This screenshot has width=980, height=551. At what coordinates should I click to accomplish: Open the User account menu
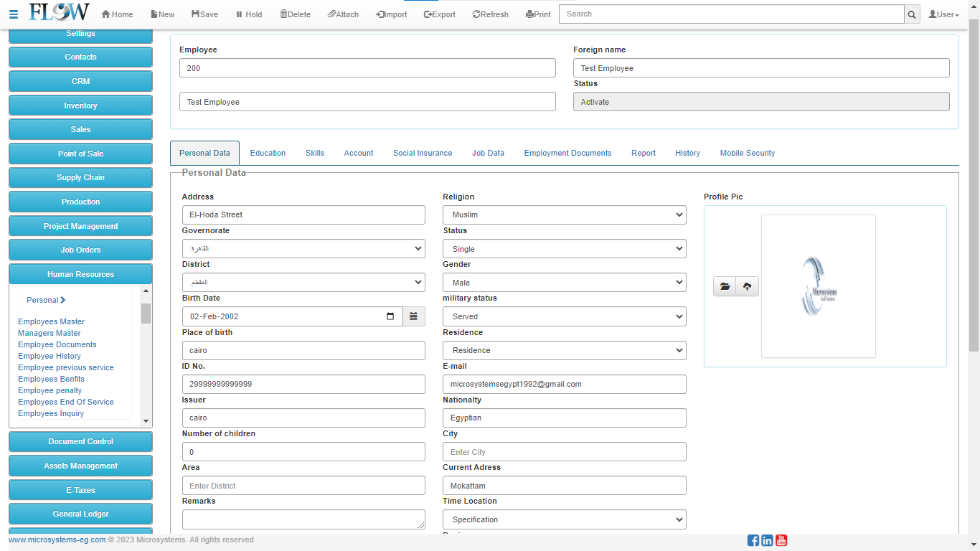(943, 14)
